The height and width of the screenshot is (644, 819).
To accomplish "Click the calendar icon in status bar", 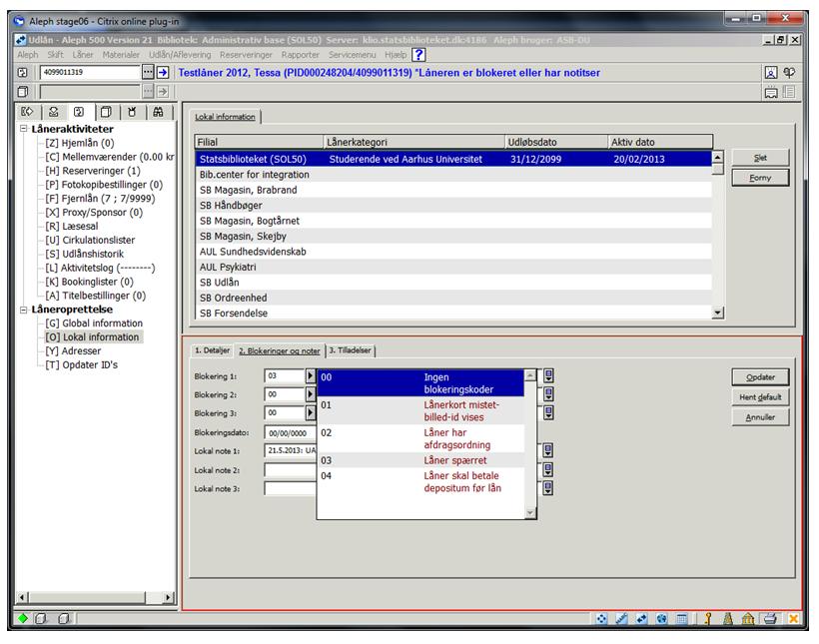I will click(679, 619).
